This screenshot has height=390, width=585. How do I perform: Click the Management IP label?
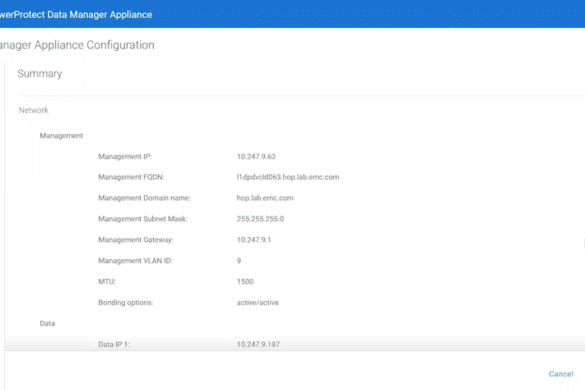point(125,156)
